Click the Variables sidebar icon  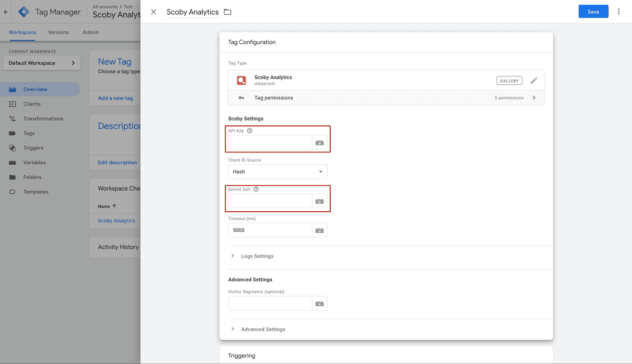(12, 163)
